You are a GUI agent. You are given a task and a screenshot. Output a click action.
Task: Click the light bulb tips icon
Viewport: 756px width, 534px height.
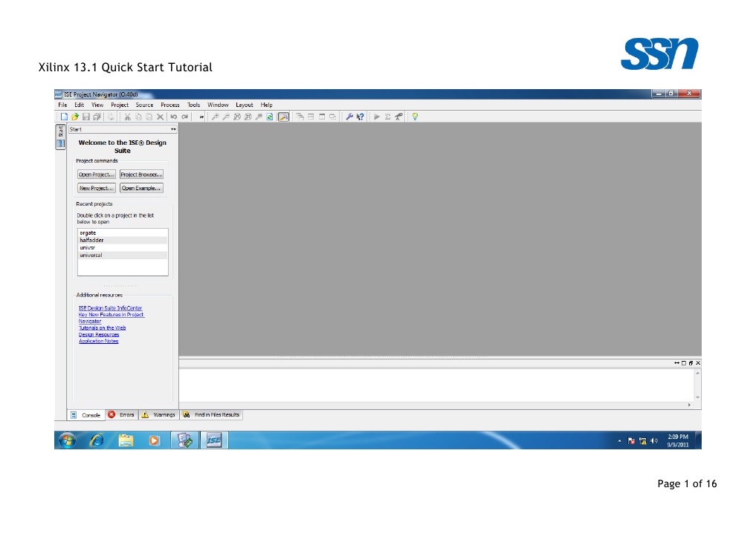pos(415,117)
